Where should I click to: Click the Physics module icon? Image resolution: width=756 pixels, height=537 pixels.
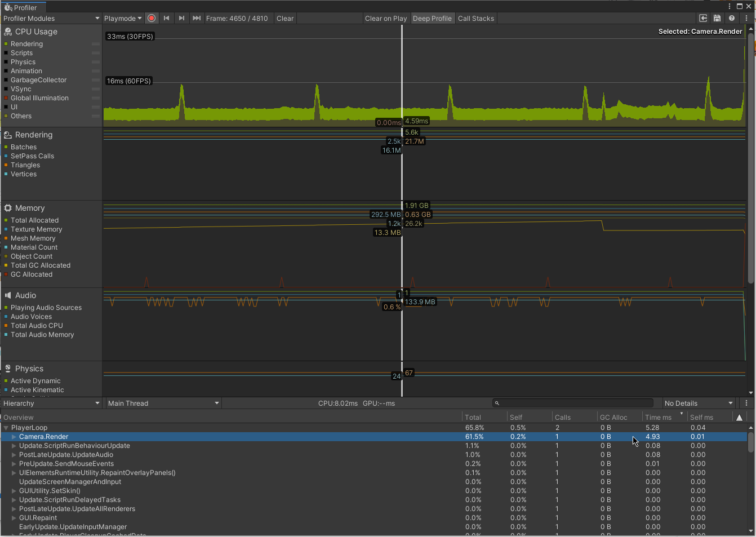coord(8,369)
